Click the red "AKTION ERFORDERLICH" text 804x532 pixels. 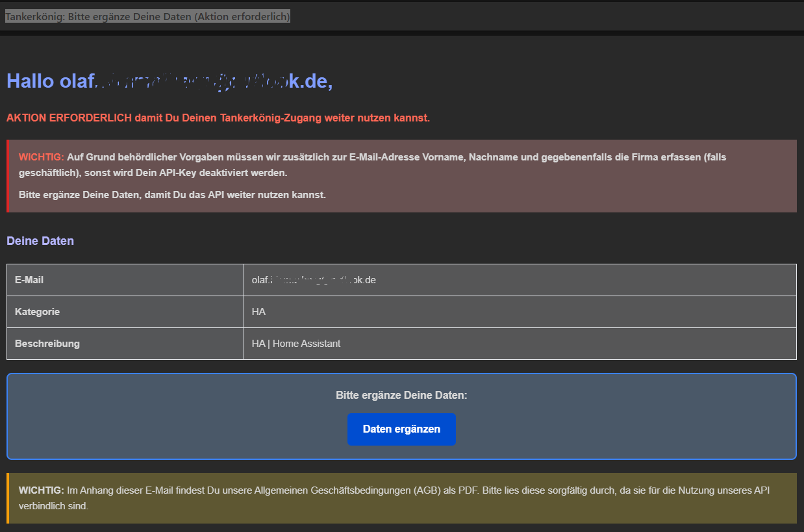click(x=69, y=118)
